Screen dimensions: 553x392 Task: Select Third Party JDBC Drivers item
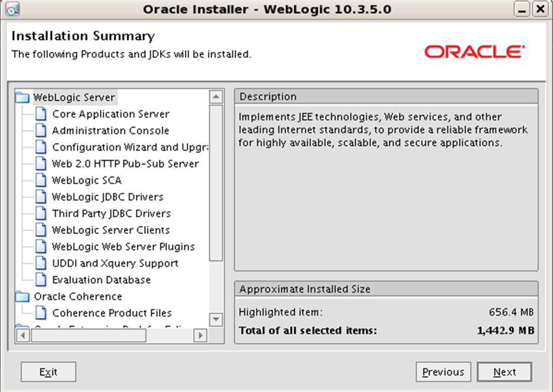coord(112,213)
